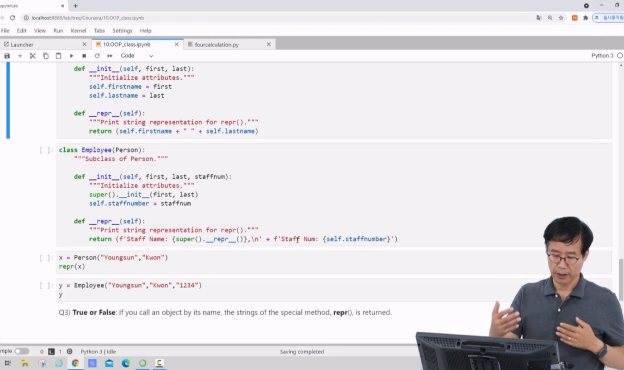Screen dimensions: 624x370
Task: Click the terminal count icon in status bar
Action: coord(51,351)
